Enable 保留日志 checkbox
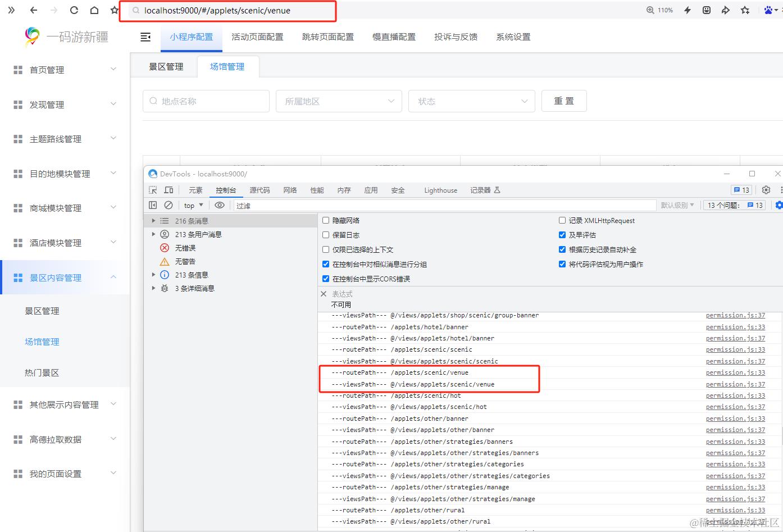Image resolution: width=783 pixels, height=532 pixels. (326, 235)
